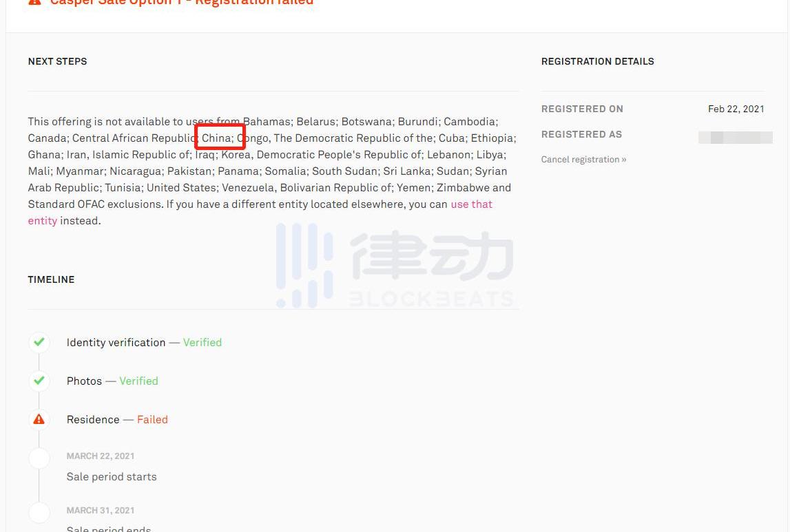Click the green check icon next to Photos
Viewport: 790px width, 532px height.
39,381
